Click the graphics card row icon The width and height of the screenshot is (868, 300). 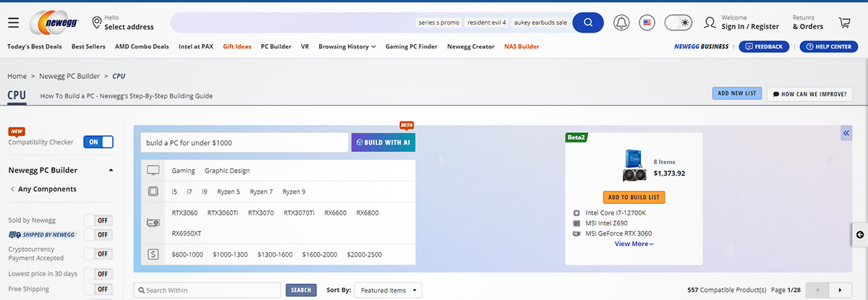153,223
